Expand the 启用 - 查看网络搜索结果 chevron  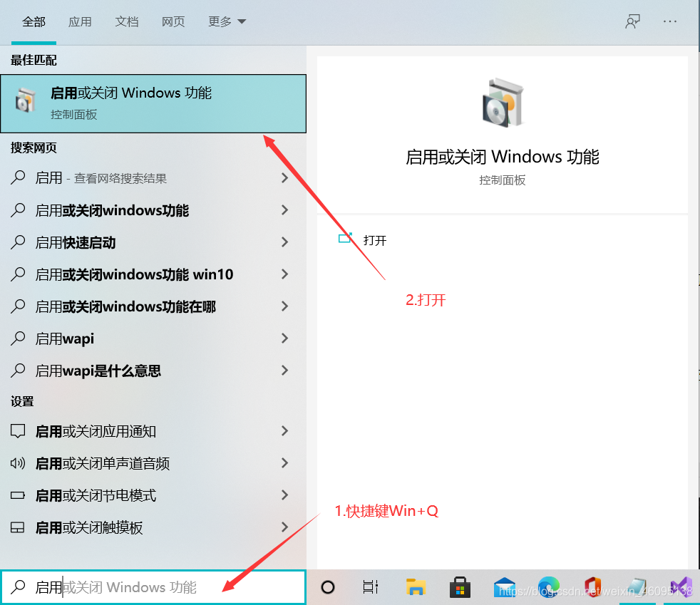pyautogui.click(x=284, y=178)
